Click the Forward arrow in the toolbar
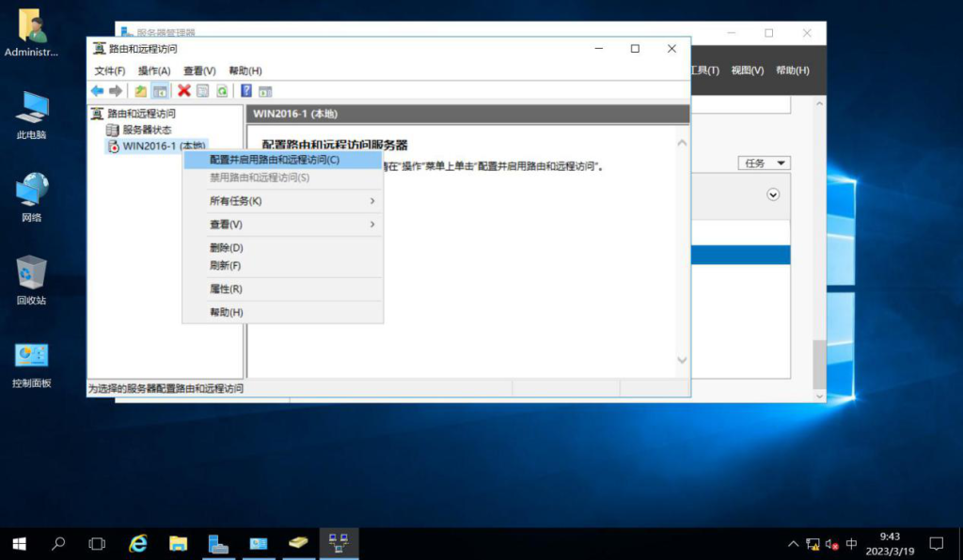The width and height of the screenshot is (963, 560). pyautogui.click(x=116, y=91)
